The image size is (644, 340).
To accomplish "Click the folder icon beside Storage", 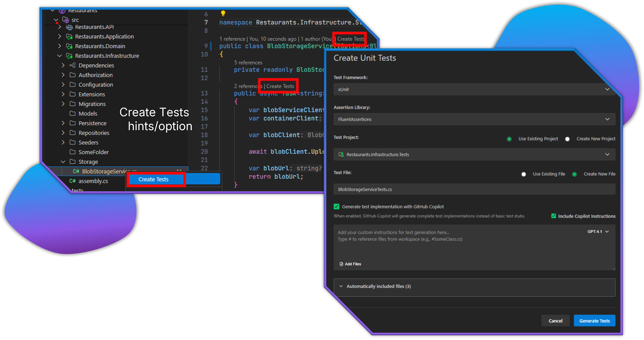I will (x=73, y=162).
